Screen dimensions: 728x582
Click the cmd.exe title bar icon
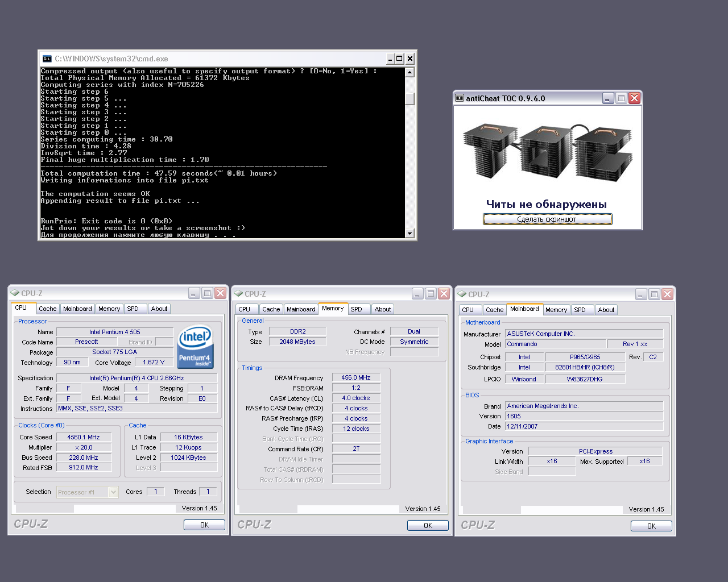pos(47,59)
